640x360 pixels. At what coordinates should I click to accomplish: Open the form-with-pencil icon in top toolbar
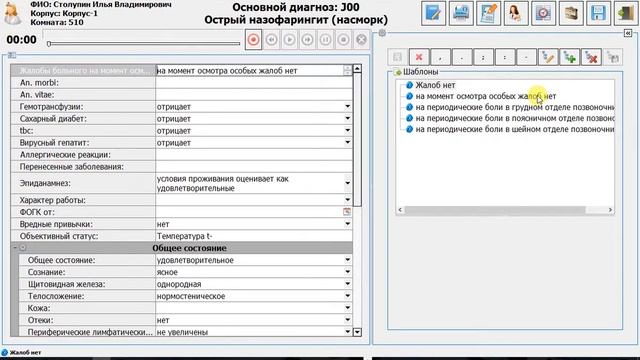(488, 13)
